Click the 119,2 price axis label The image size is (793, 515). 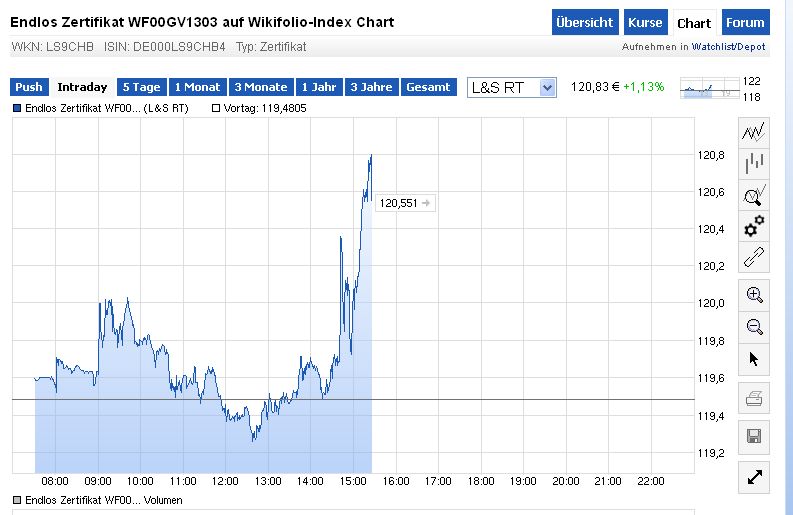click(x=711, y=453)
